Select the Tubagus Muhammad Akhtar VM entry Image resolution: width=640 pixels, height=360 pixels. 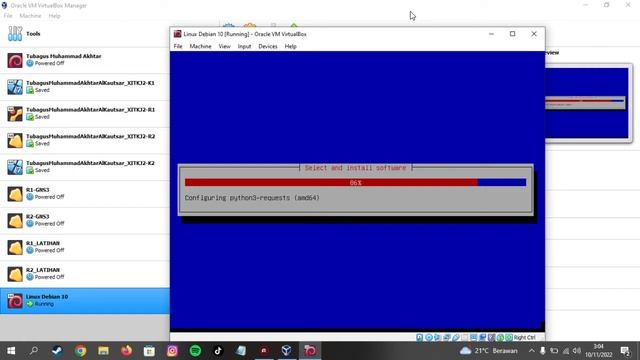tap(84, 60)
